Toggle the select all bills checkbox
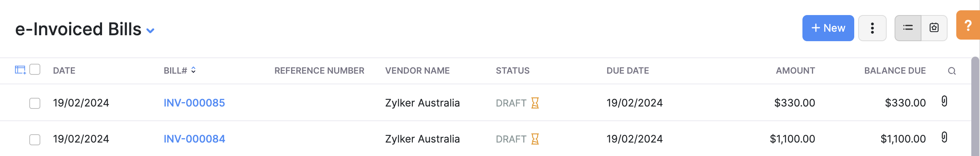 coord(35,69)
